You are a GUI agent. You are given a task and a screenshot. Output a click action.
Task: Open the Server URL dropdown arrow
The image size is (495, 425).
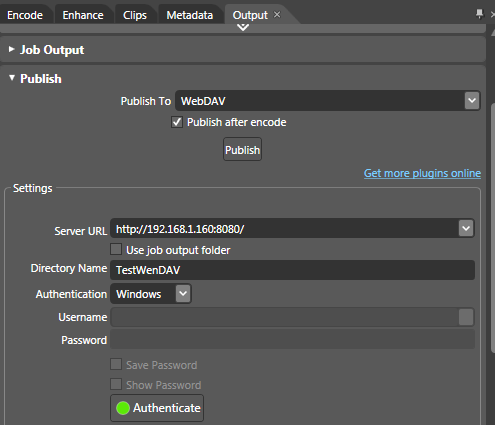[x=466, y=229]
